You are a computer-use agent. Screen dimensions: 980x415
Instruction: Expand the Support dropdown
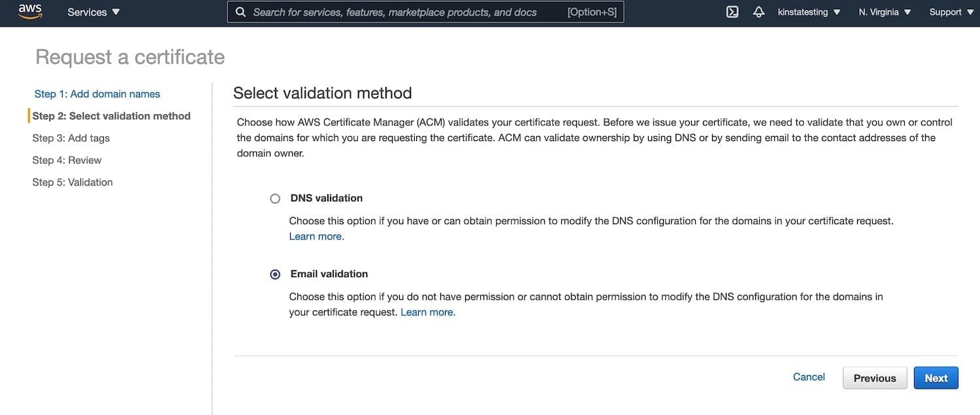tap(951, 12)
